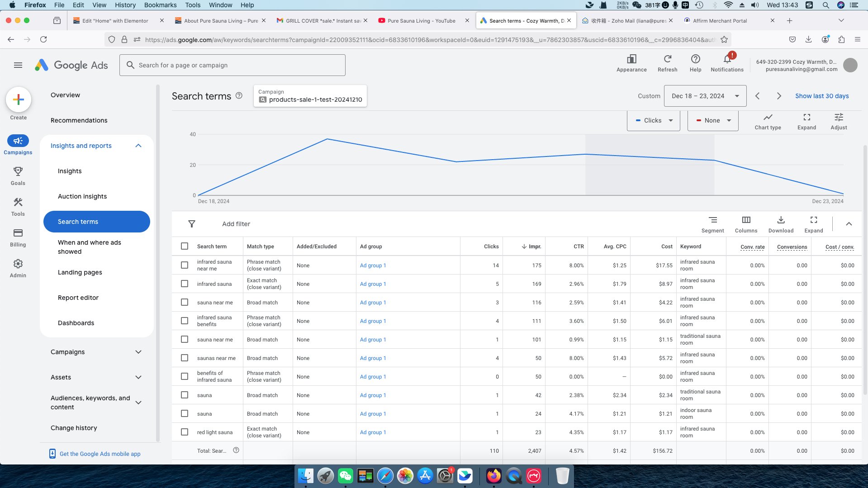The image size is (868, 488).
Task: Click the red None metric color dropdown
Action: [x=713, y=120]
